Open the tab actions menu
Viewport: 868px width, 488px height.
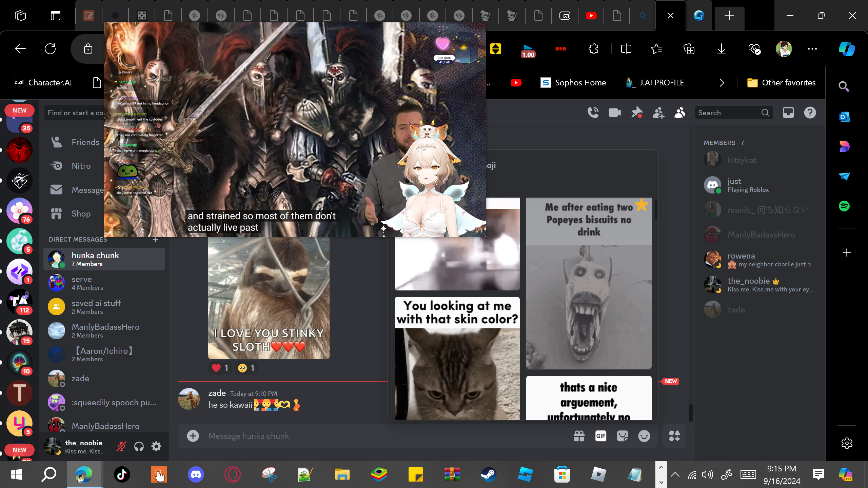56,16
